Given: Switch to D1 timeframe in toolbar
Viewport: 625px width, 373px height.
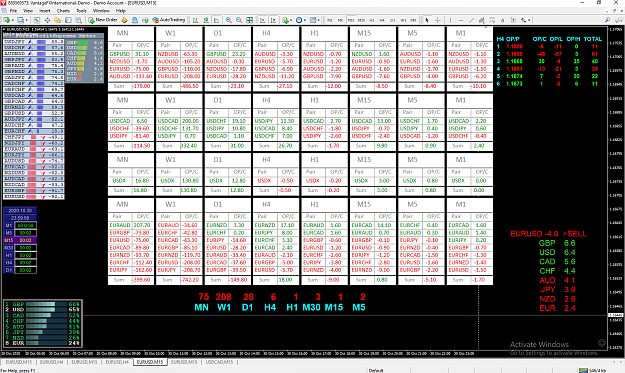Looking at the screenshot, I should [x=393, y=20].
